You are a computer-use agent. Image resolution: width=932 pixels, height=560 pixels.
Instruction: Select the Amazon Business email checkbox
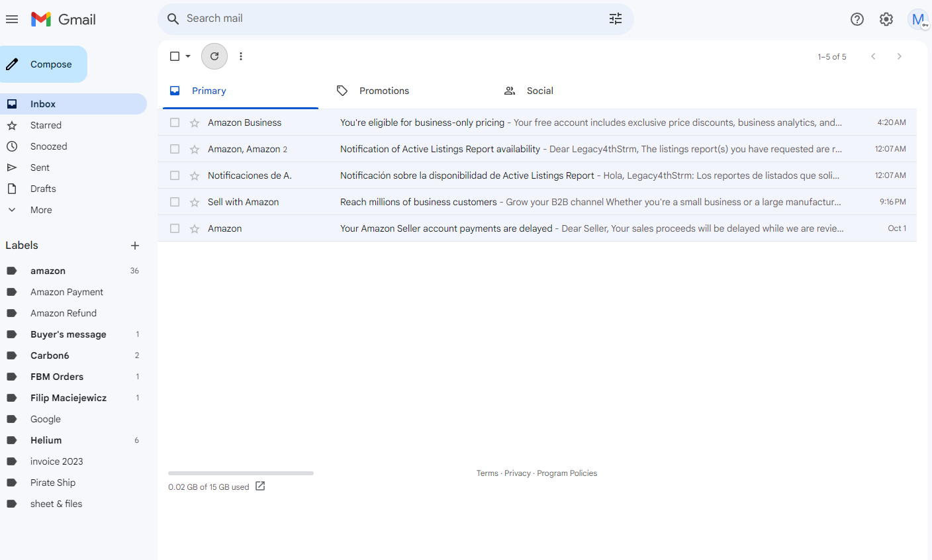[175, 122]
